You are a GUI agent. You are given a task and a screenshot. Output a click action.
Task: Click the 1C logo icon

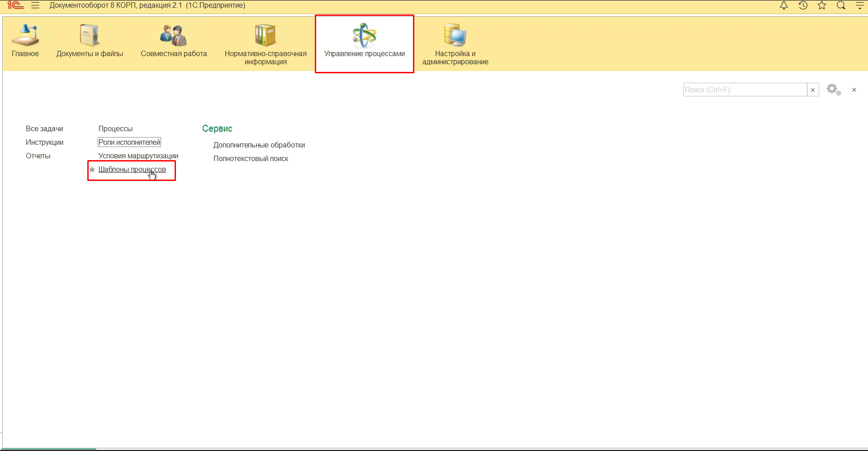15,5
